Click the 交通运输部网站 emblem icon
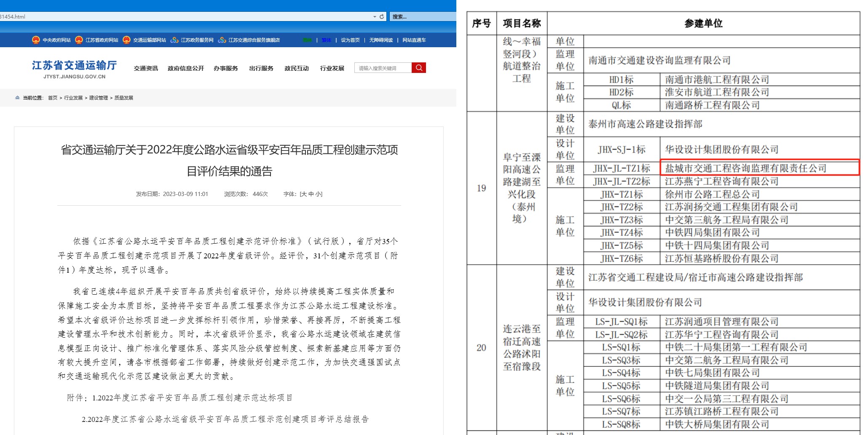 (x=126, y=40)
